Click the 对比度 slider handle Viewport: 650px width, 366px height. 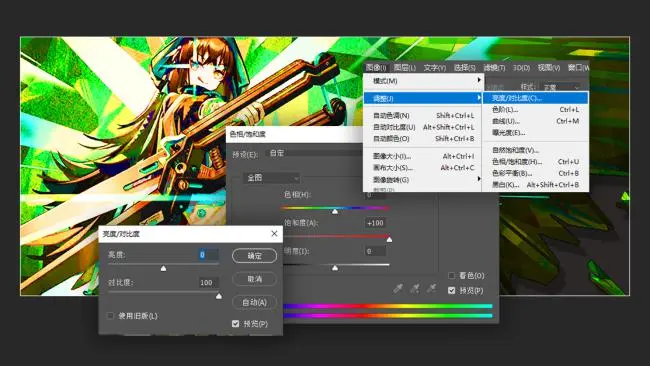pyautogui.click(x=219, y=296)
